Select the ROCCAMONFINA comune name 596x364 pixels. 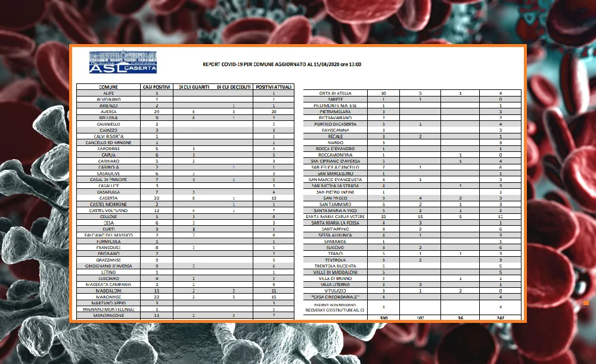click(x=335, y=155)
